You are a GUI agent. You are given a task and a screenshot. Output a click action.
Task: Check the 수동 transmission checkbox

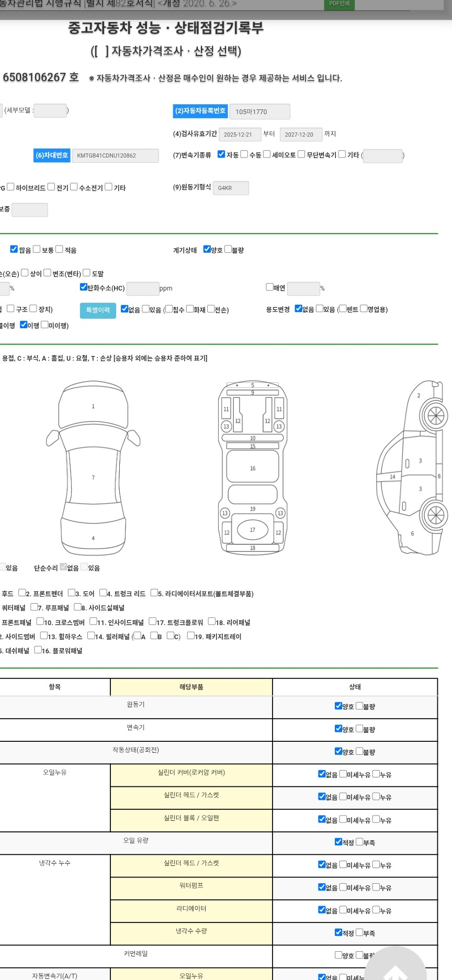(244, 154)
